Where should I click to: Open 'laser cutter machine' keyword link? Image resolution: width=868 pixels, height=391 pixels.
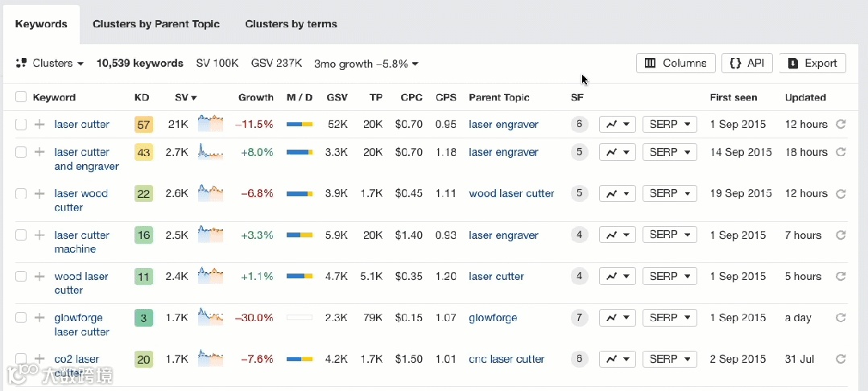click(x=82, y=242)
